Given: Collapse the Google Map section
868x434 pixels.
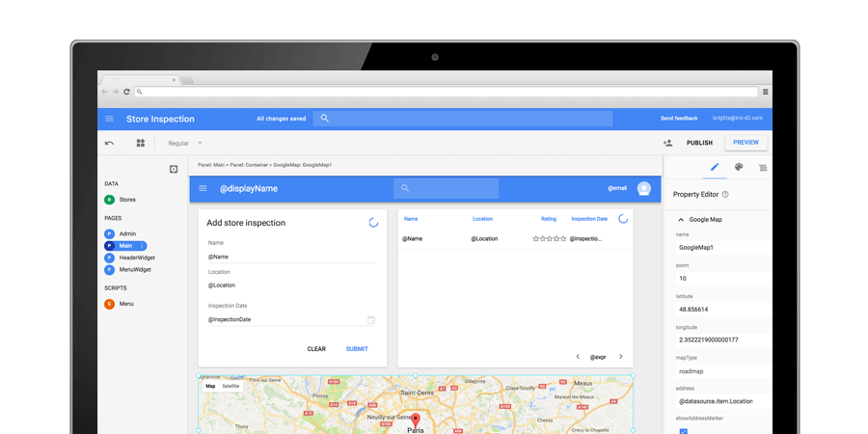Looking at the screenshot, I should pyautogui.click(x=681, y=219).
